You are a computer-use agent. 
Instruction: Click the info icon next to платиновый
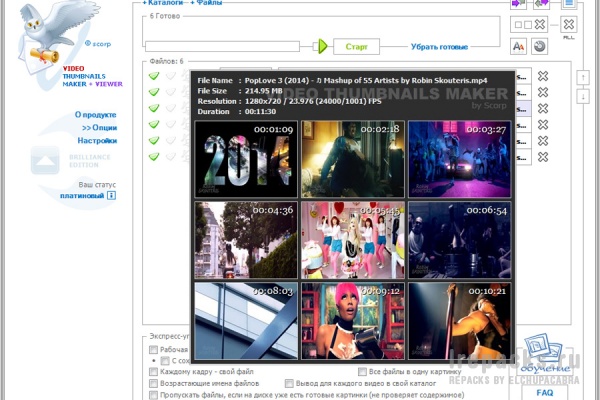point(111,196)
